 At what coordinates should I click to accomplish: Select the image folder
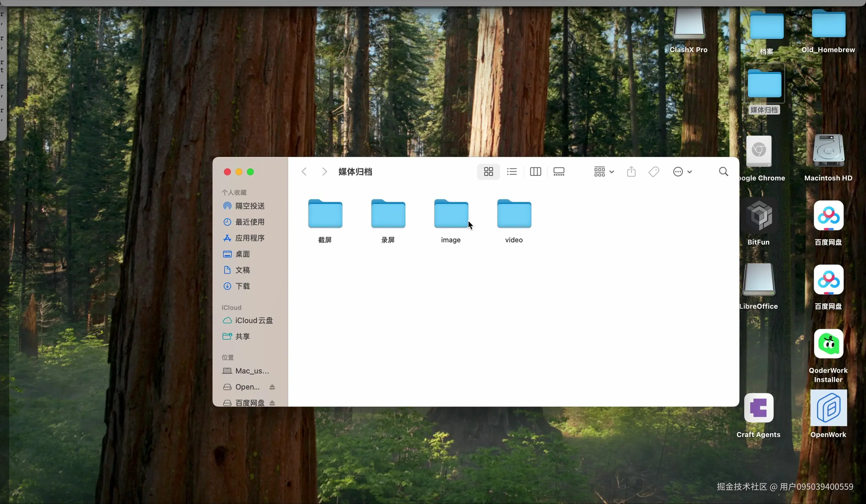451,214
